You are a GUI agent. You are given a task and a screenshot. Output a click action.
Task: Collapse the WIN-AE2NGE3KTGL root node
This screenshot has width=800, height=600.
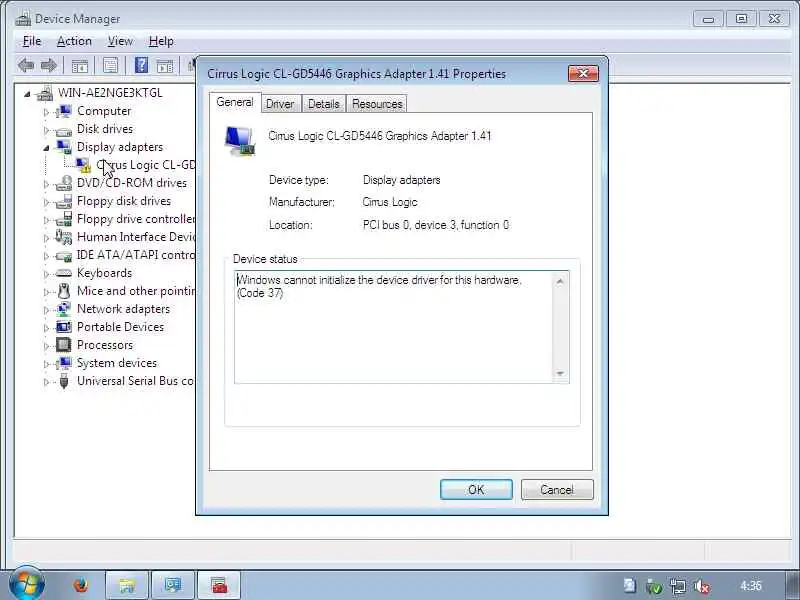(27, 94)
